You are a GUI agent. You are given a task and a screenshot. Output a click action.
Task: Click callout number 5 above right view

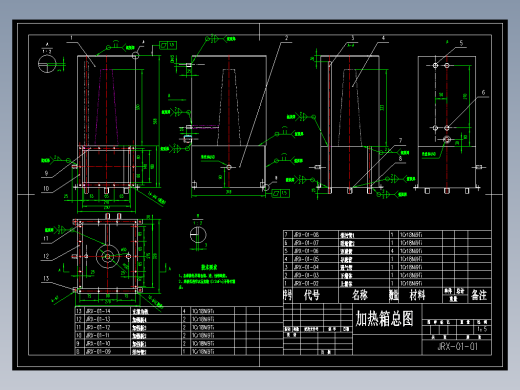[x=461, y=43]
